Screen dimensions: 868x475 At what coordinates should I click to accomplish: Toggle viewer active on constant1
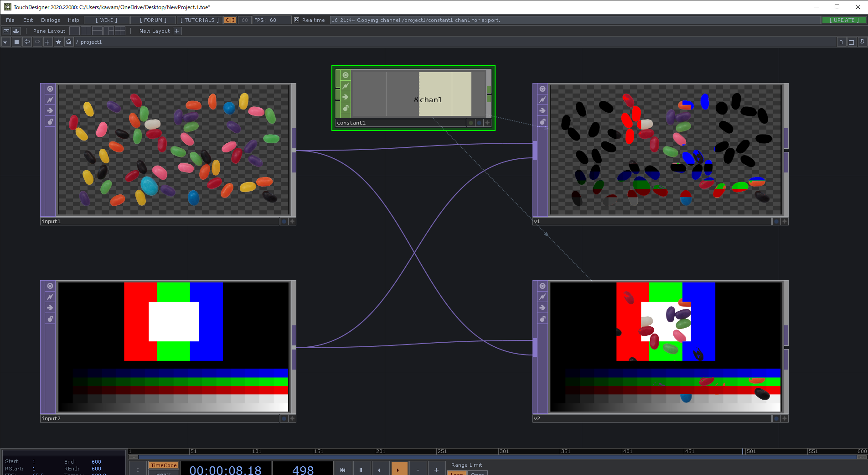pyautogui.click(x=346, y=75)
